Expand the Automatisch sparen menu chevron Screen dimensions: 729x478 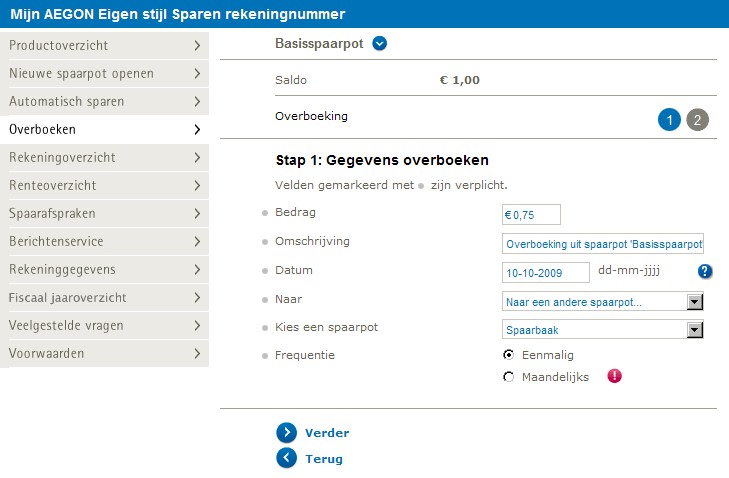coord(197,101)
